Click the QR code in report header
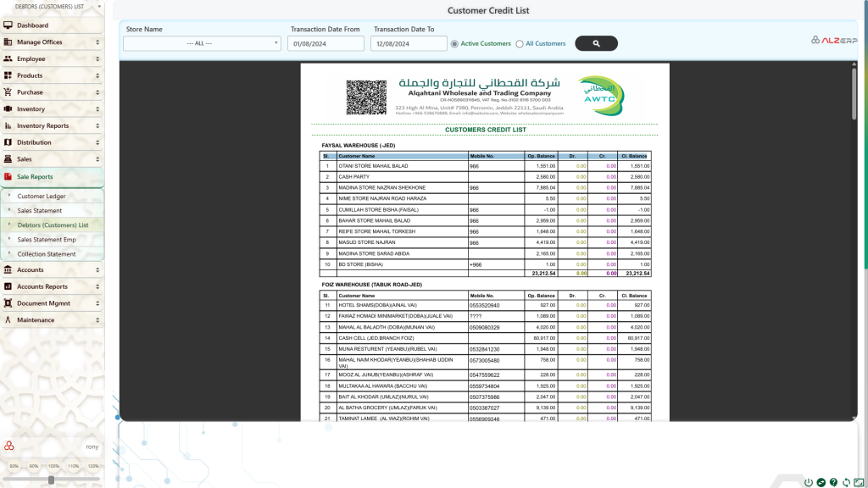Viewport: 868px width, 488px height. [366, 97]
